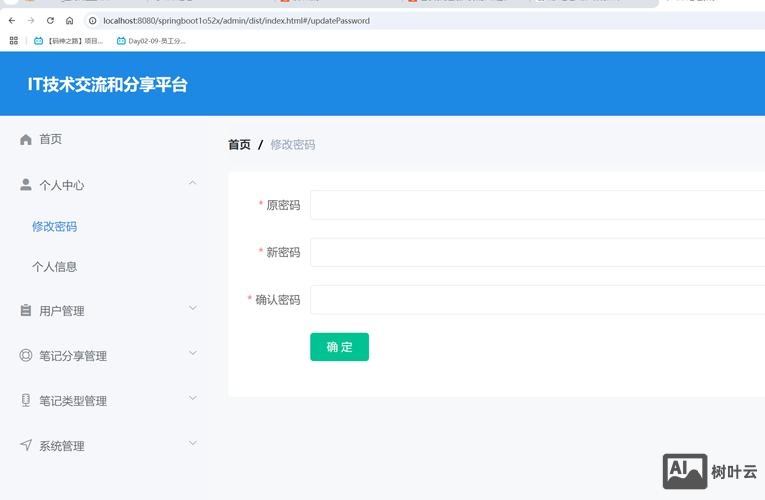Click the green 确定 button
This screenshot has height=500, width=765.
340,347
